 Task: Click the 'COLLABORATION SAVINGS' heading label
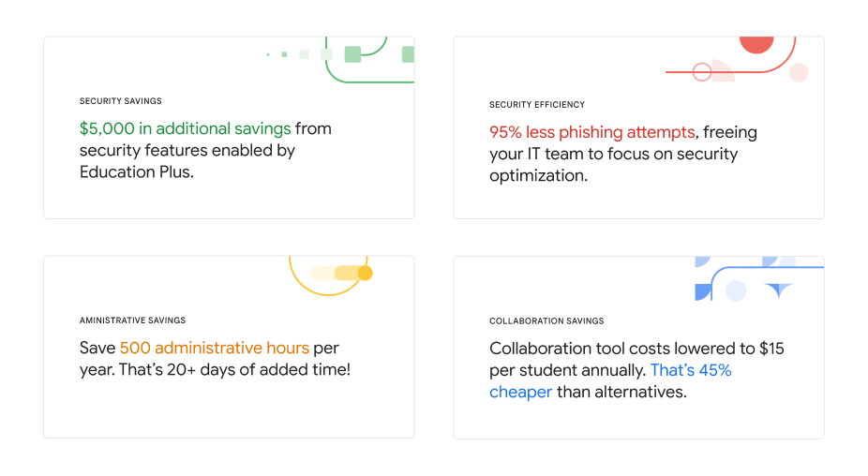pyautogui.click(x=546, y=320)
